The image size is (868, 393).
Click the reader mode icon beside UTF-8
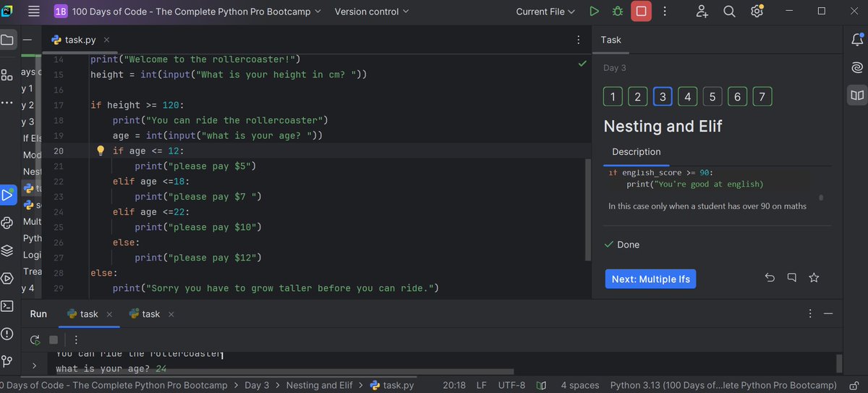(542, 385)
